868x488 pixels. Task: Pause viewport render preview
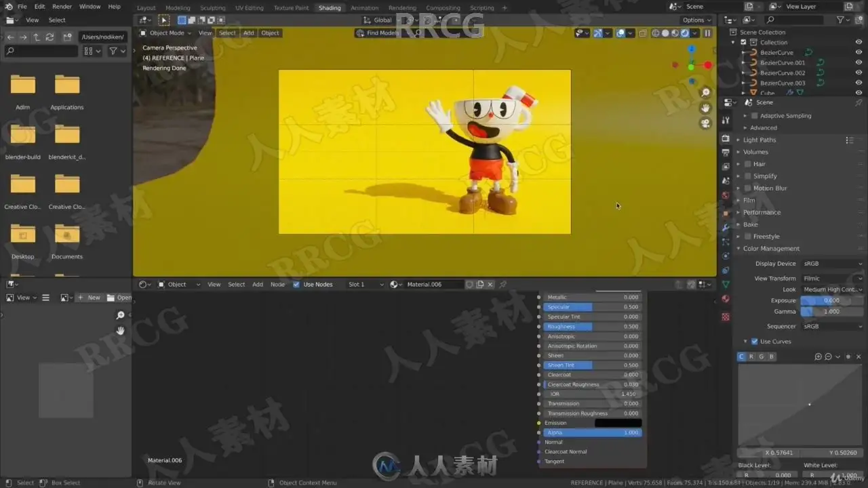707,33
